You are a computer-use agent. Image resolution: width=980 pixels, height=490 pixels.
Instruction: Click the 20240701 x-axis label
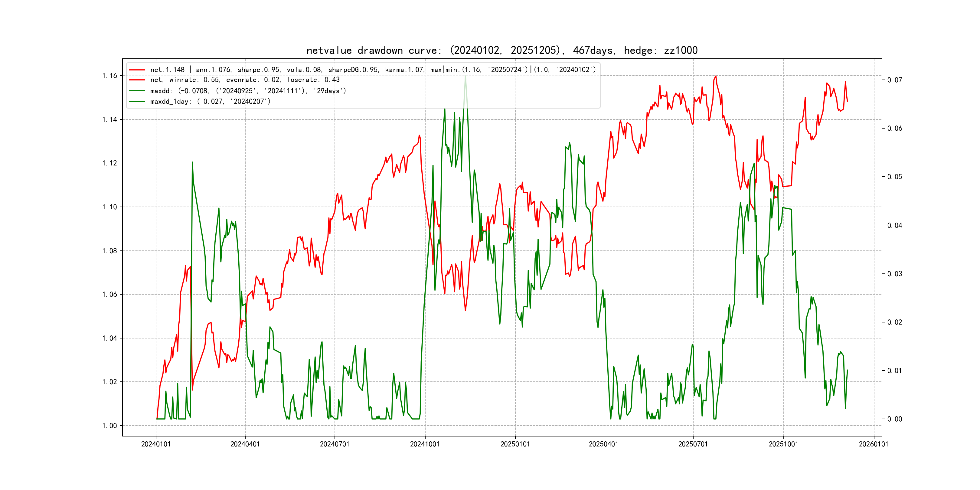point(335,444)
